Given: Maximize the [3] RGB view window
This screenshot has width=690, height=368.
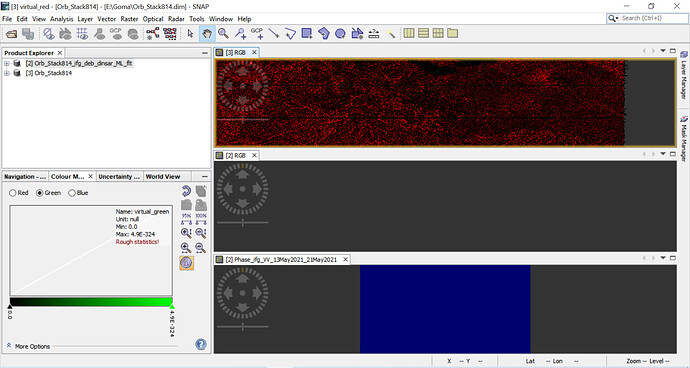Looking at the screenshot, I should 672,51.
